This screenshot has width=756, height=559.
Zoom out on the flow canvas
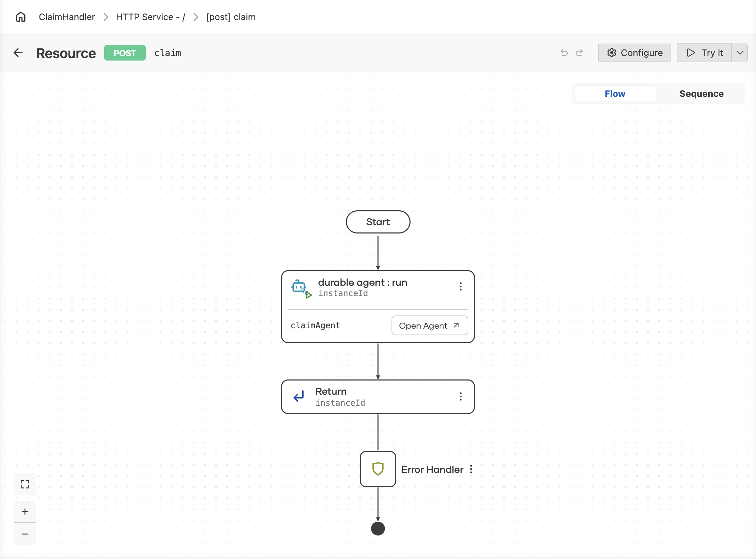tap(25, 534)
